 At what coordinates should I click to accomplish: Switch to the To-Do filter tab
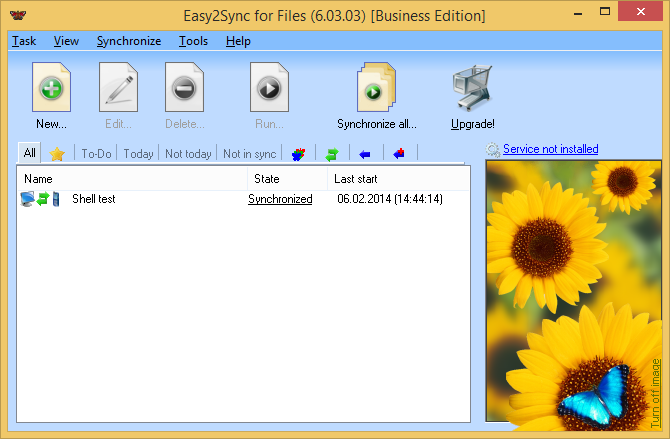click(x=96, y=154)
